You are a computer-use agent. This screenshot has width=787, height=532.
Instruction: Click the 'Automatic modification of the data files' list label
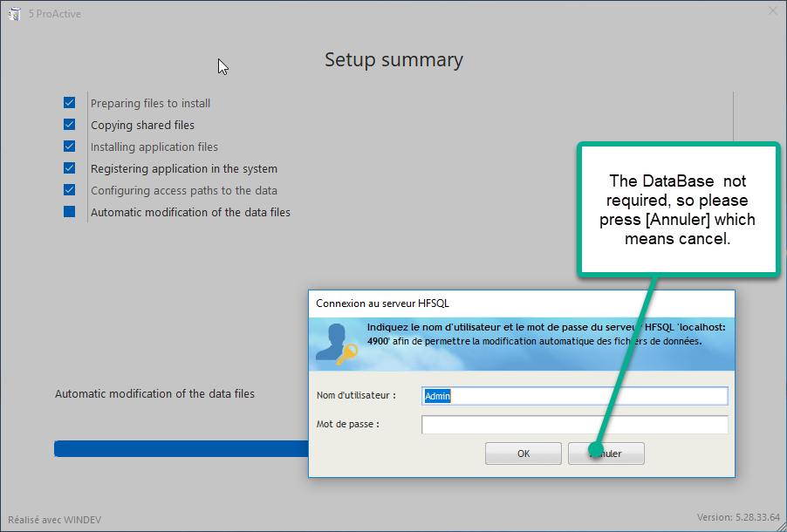[190, 212]
